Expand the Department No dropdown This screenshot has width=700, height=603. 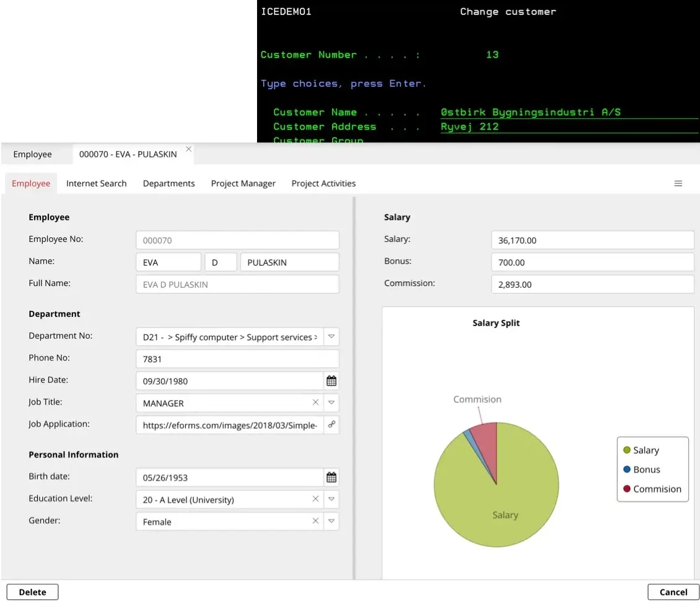[331, 337]
